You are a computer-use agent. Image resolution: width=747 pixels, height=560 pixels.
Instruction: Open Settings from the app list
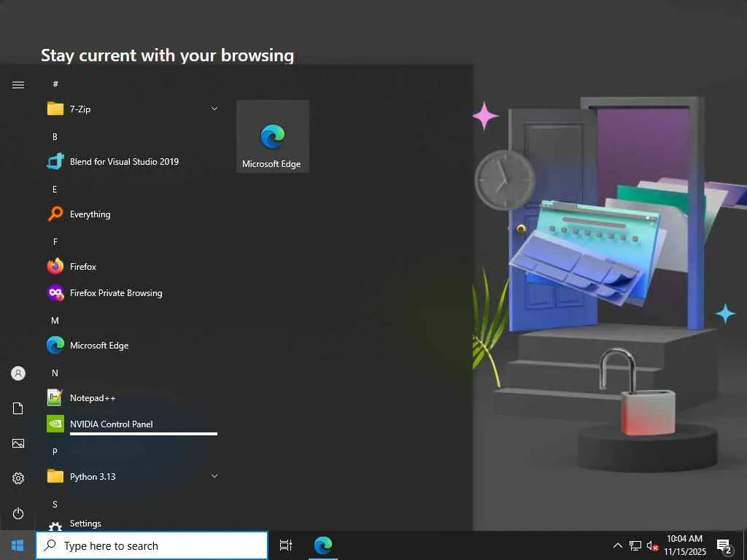(x=133, y=524)
